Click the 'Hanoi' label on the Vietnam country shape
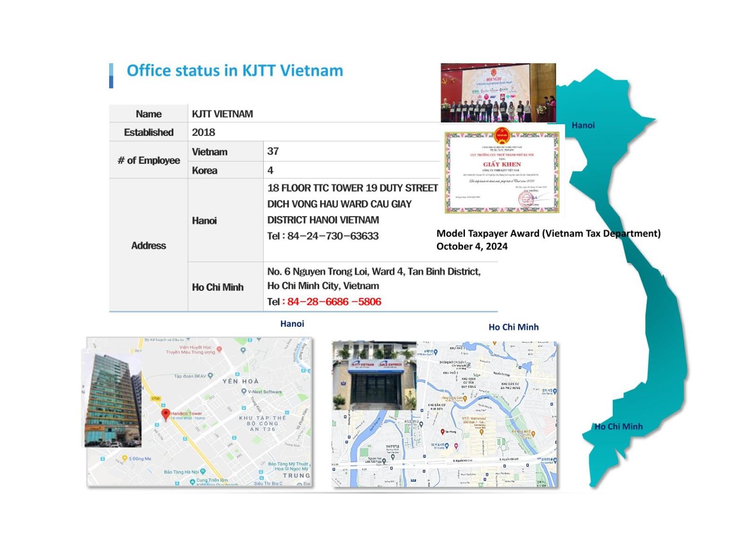756x534 pixels. pos(583,125)
